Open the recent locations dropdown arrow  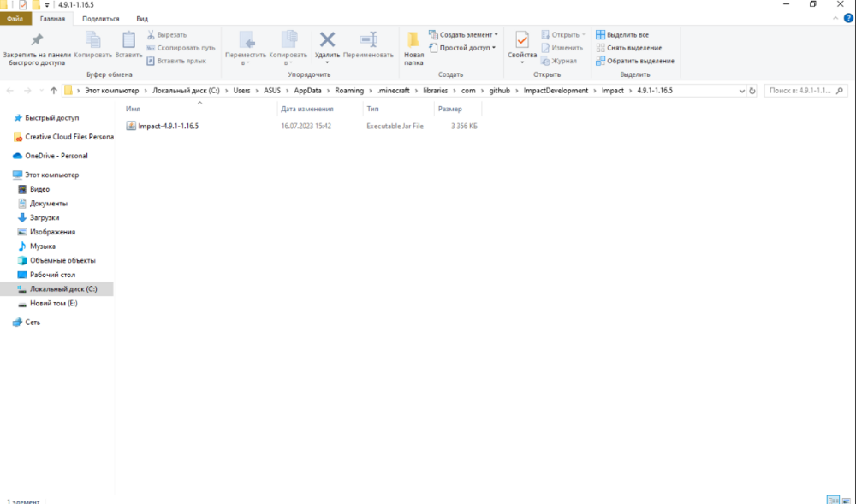pyautogui.click(x=41, y=91)
